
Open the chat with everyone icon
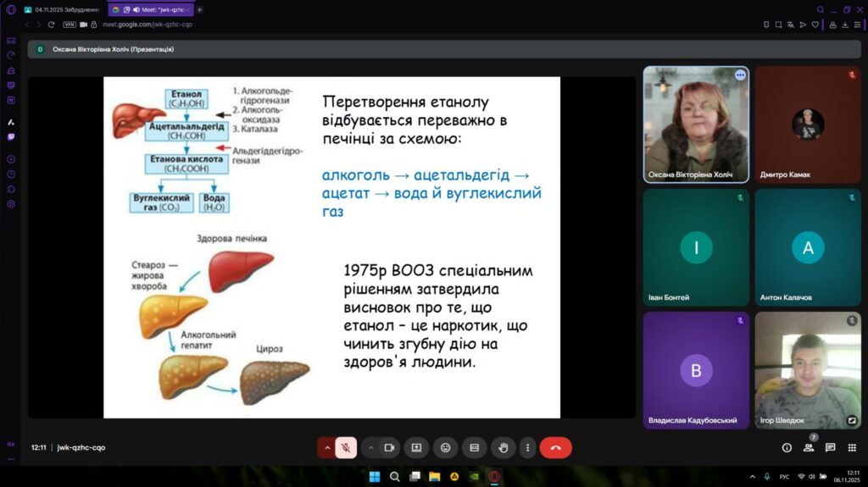click(830, 447)
